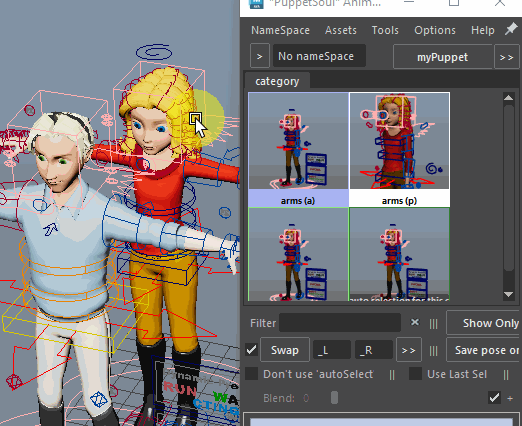522x426 pixels.
Task: Click the triple-bar handle beside Show Only
Action: point(433,323)
